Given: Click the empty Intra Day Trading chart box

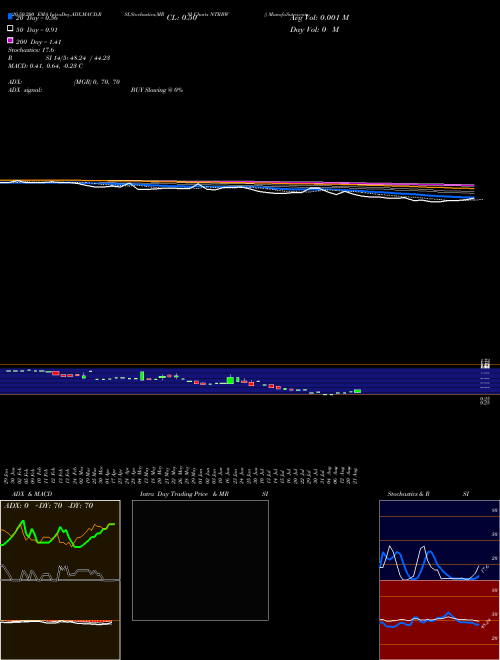Looking at the screenshot, I should (x=200, y=560).
